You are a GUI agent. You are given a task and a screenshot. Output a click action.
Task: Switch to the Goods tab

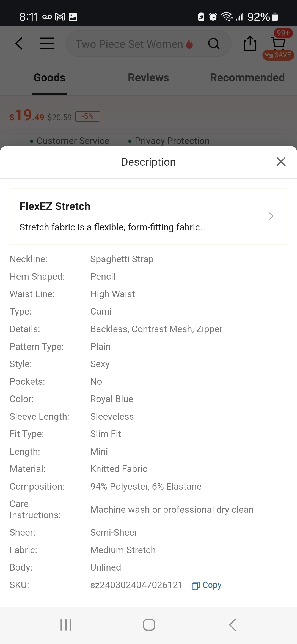pyautogui.click(x=50, y=78)
